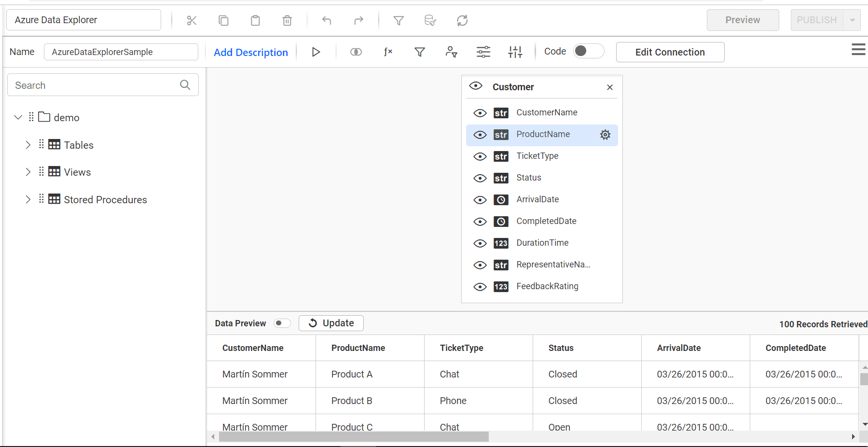Click the str type icon of CustomerName
This screenshot has height=447, width=868.
(x=501, y=113)
